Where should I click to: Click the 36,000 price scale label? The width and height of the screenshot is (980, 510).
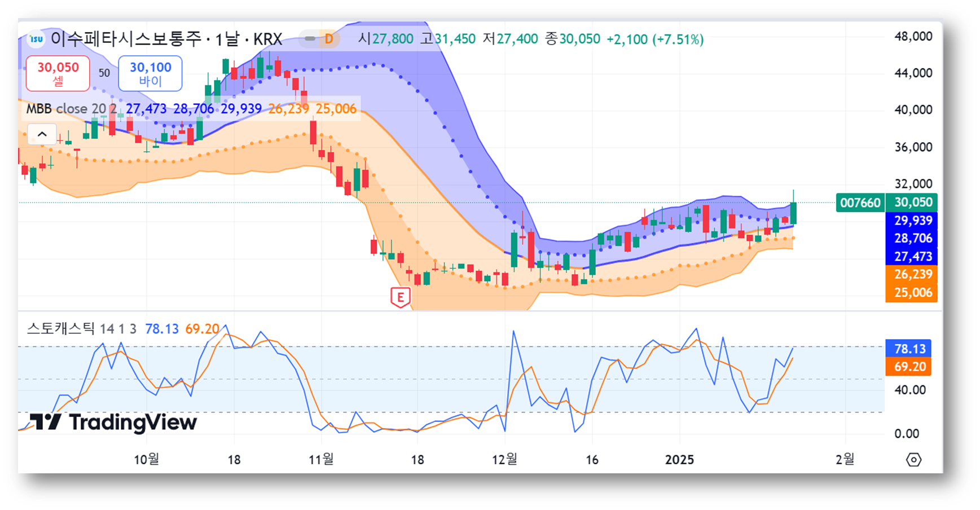(913, 147)
